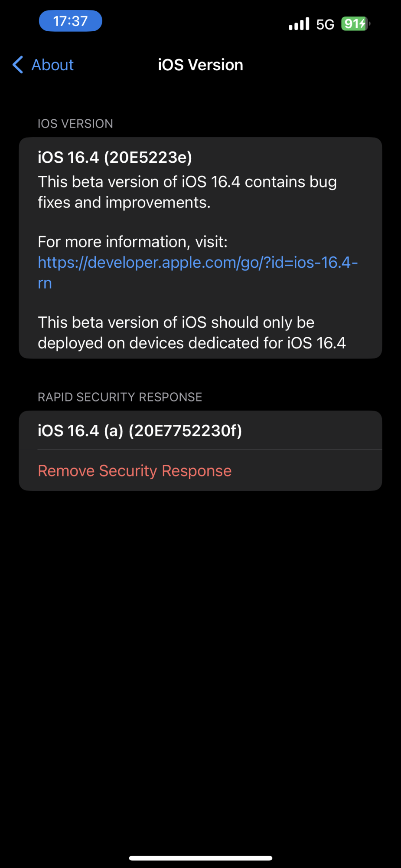Tap the iOS 16.4 (20E5223e) build title

[115, 157]
